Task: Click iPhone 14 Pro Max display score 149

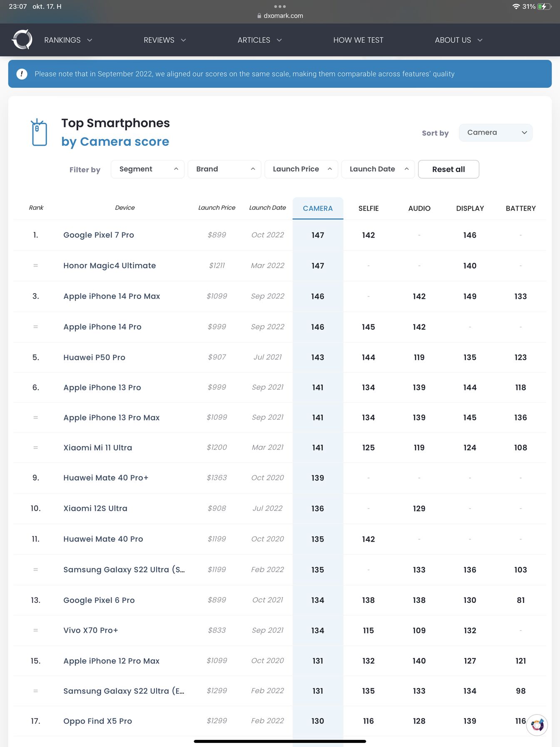Action: click(x=470, y=296)
